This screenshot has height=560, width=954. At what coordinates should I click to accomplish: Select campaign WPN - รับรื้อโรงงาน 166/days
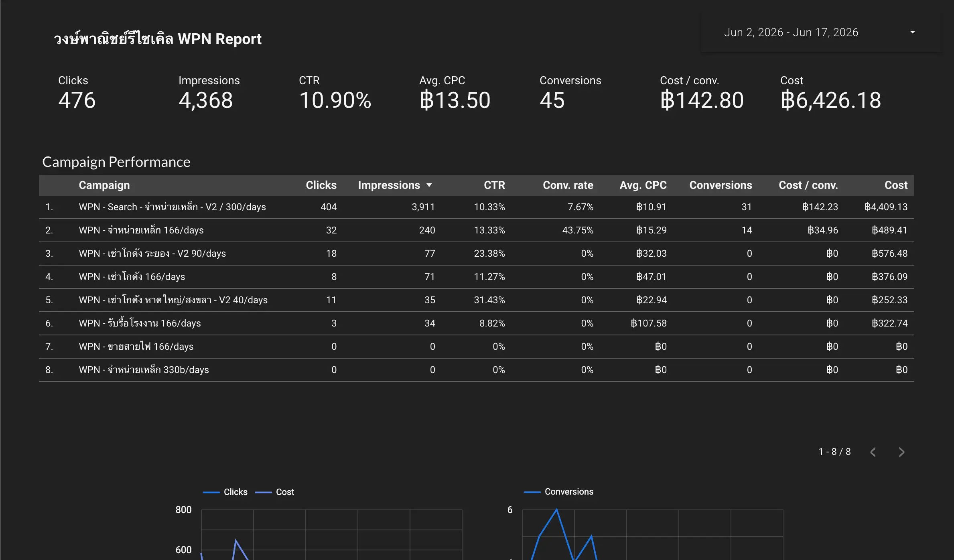click(140, 323)
